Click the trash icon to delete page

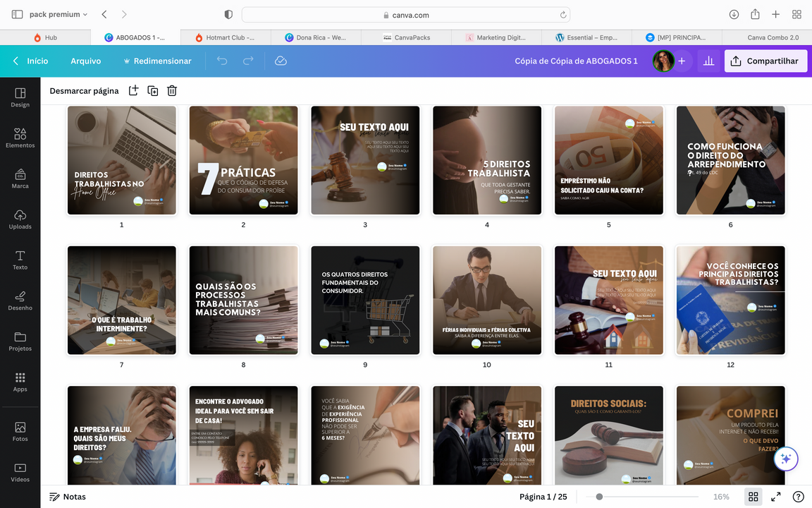(172, 90)
